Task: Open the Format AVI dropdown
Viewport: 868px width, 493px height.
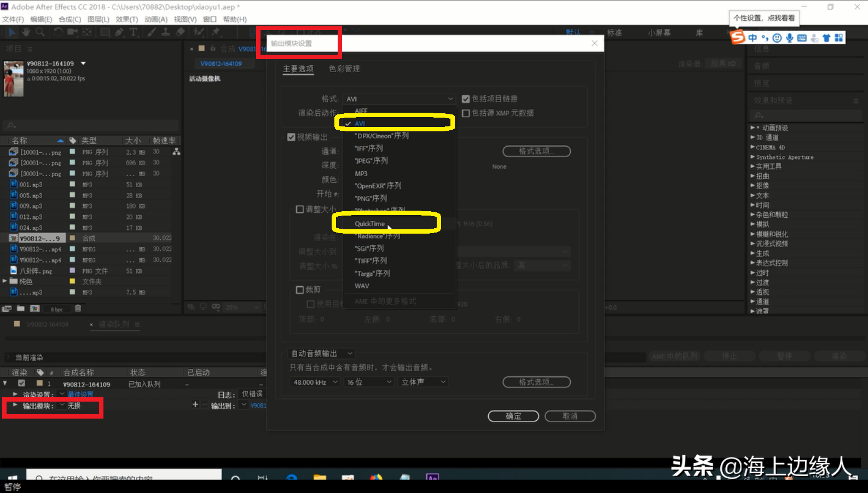Action: pyautogui.click(x=400, y=99)
